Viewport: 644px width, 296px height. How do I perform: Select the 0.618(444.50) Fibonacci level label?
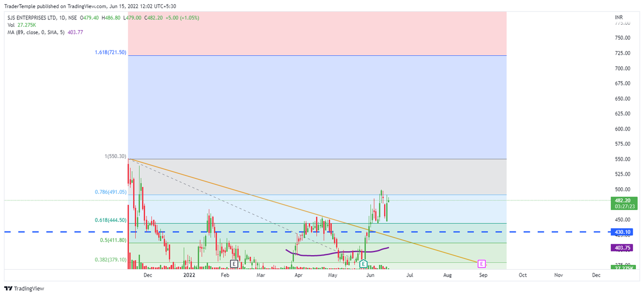pyautogui.click(x=111, y=220)
